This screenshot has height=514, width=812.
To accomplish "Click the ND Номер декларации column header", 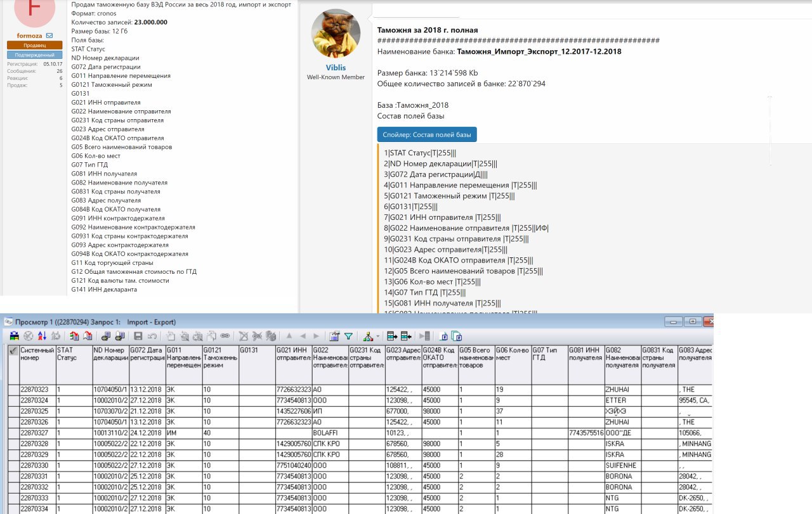I will pyautogui.click(x=110, y=364).
